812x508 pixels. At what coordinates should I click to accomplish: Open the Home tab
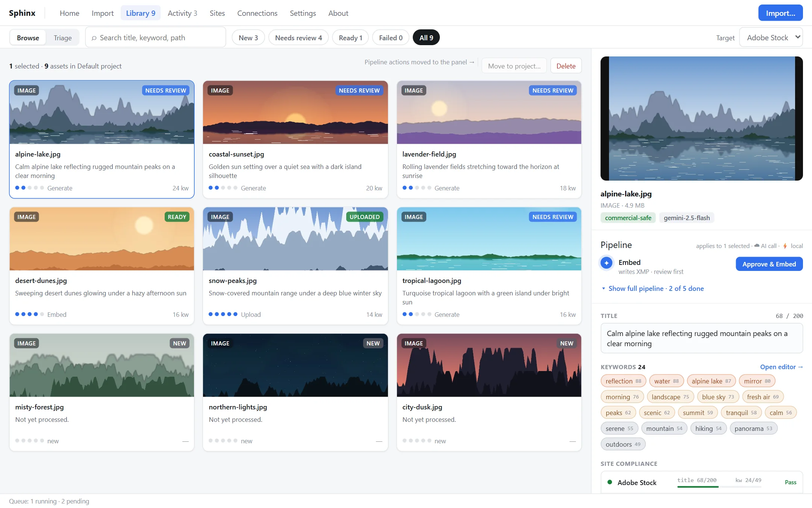pyautogui.click(x=70, y=13)
